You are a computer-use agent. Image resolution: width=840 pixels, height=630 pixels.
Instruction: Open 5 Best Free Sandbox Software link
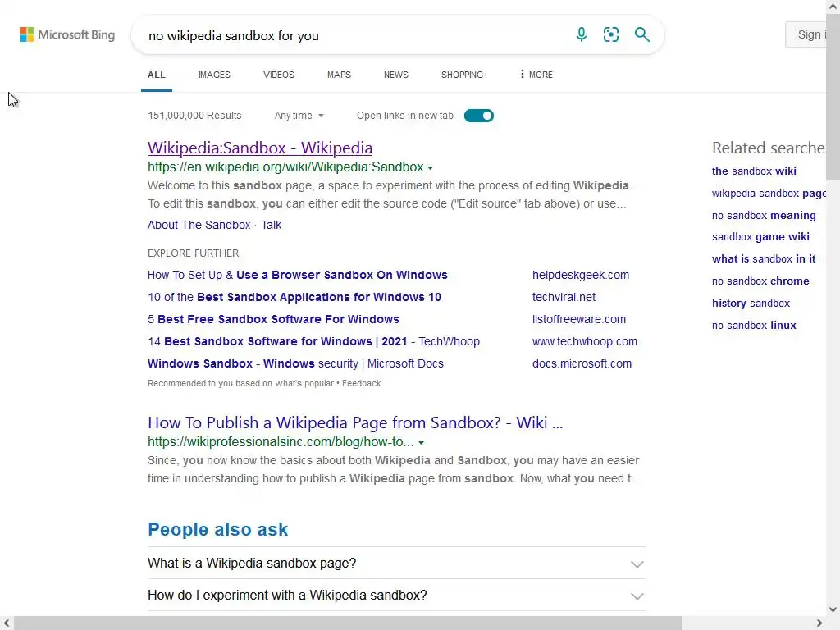[x=273, y=319]
